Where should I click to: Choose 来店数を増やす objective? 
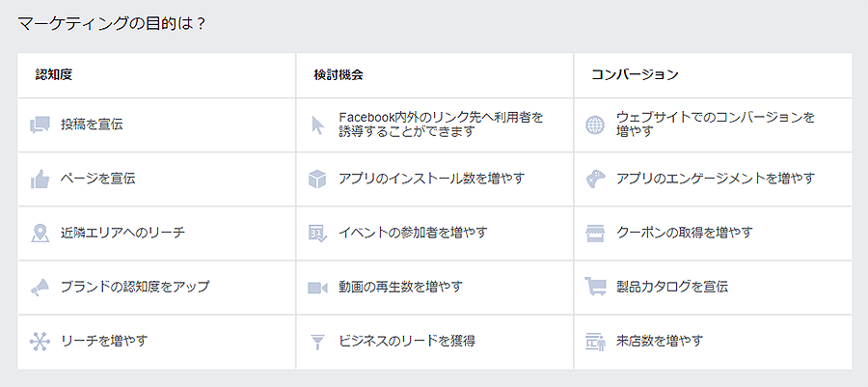[713, 342]
